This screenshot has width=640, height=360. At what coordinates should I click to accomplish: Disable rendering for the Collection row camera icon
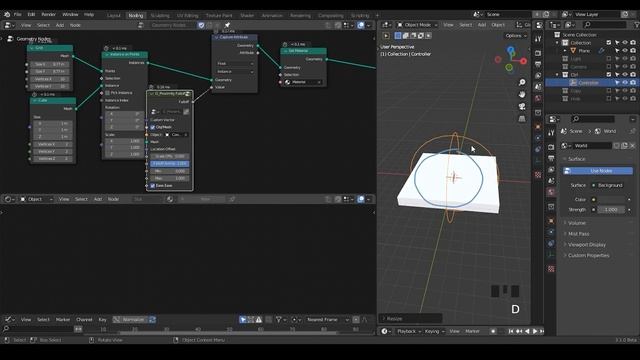pyautogui.click(x=633, y=42)
